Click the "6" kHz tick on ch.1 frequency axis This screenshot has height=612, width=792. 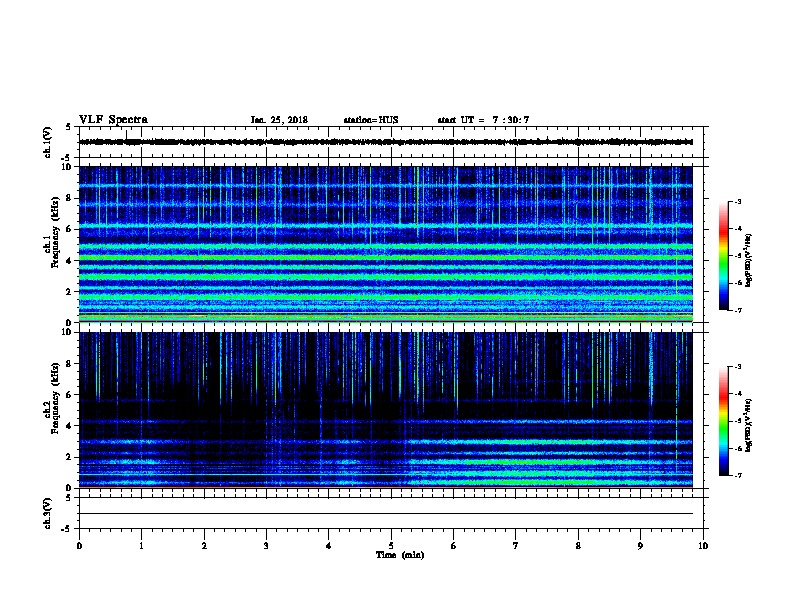coord(70,229)
